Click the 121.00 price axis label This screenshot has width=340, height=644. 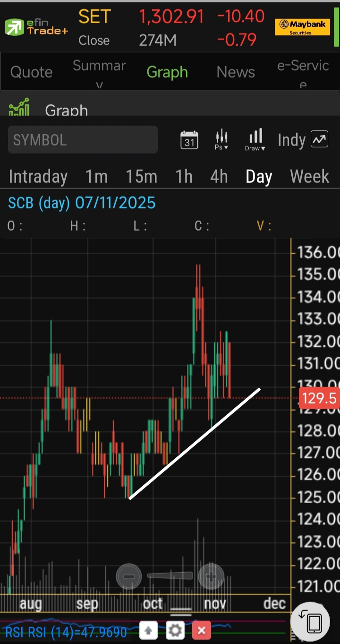(x=318, y=586)
